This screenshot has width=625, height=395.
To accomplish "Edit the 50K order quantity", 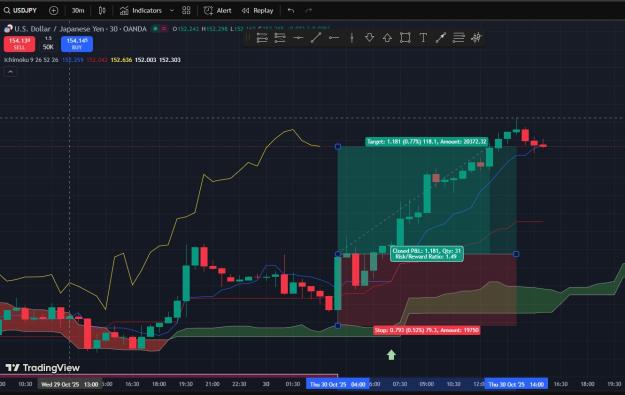I will click(x=48, y=47).
